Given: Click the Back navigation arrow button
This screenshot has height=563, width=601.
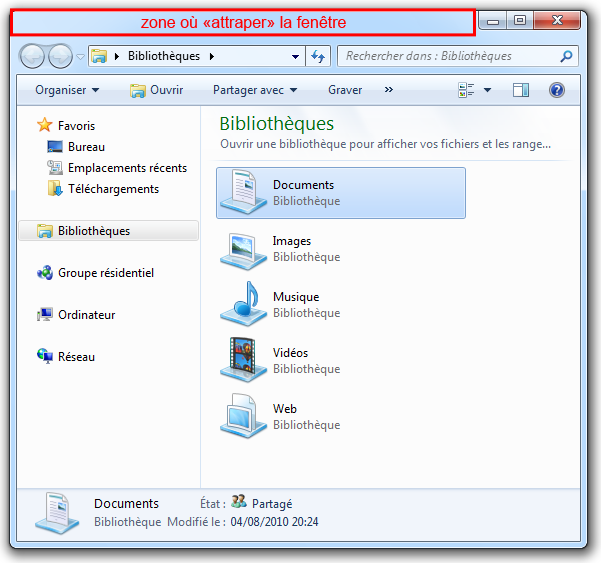Looking at the screenshot, I should (x=33, y=57).
